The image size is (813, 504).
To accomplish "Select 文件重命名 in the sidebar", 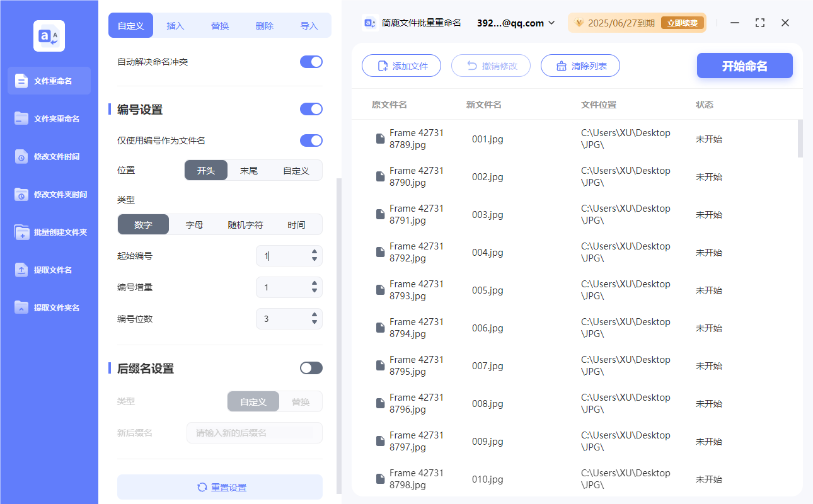I will coord(49,81).
